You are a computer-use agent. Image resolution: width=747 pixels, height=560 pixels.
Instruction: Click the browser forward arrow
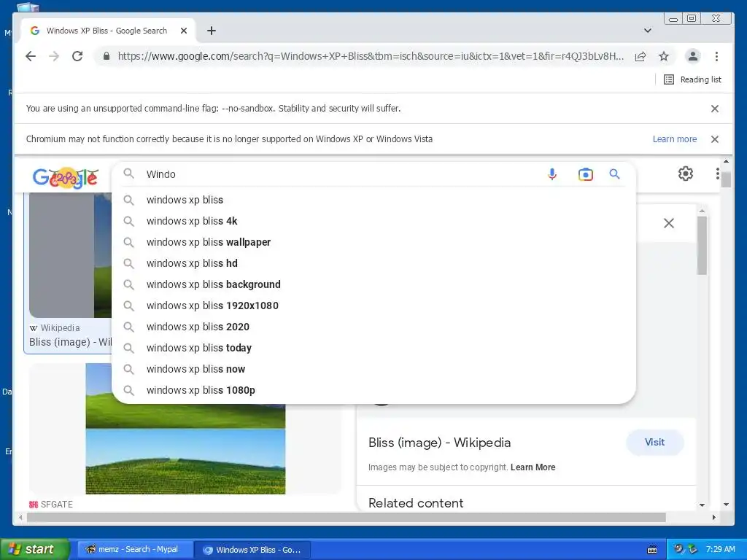coord(54,56)
